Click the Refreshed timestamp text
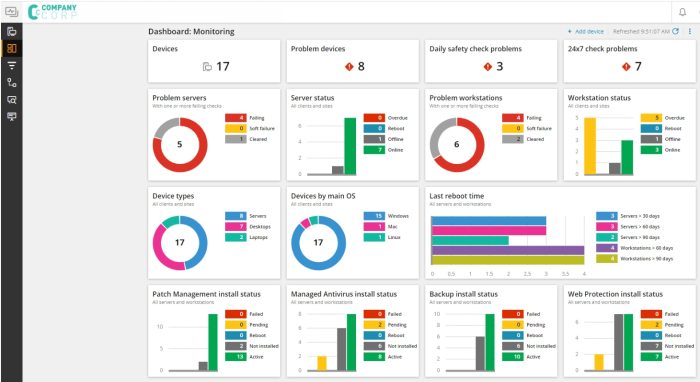Screen dimensions: 700x382 coord(641,31)
